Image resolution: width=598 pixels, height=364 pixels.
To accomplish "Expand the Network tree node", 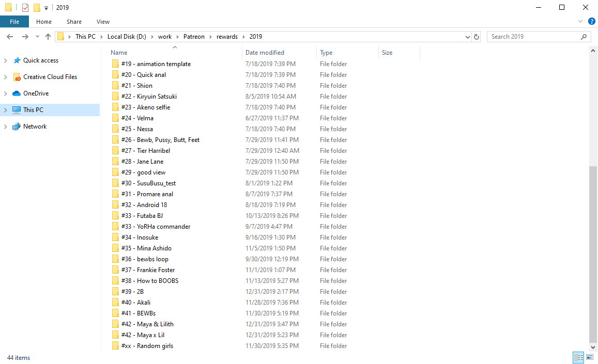I will point(5,126).
